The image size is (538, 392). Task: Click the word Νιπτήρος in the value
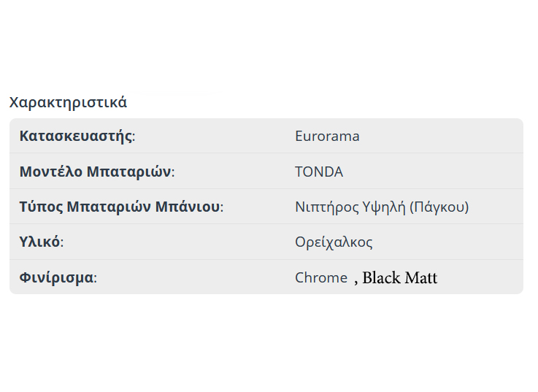pyautogui.click(x=326, y=207)
